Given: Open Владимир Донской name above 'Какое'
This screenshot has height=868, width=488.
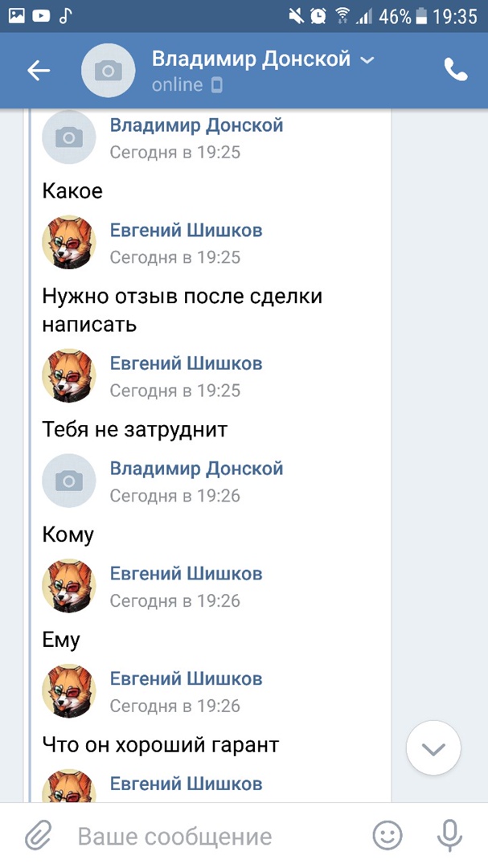Looking at the screenshot, I should 196,125.
